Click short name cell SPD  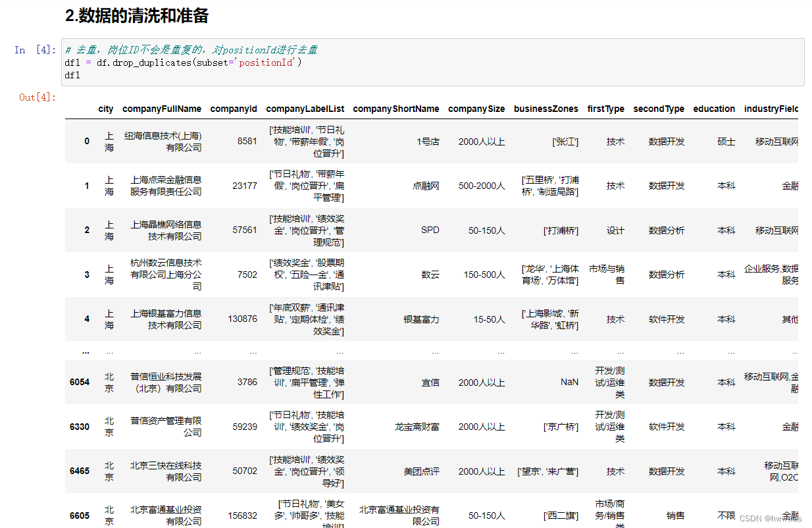click(430, 230)
